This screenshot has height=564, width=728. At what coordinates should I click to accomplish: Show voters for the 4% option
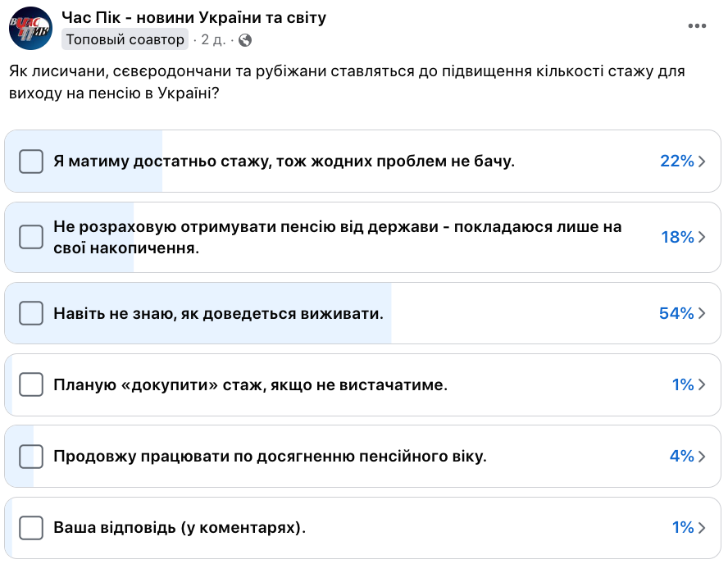coord(702,456)
